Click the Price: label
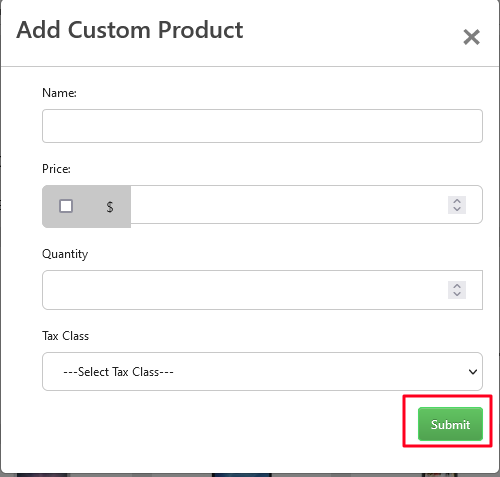This screenshot has width=500, height=477. coord(56,169)
